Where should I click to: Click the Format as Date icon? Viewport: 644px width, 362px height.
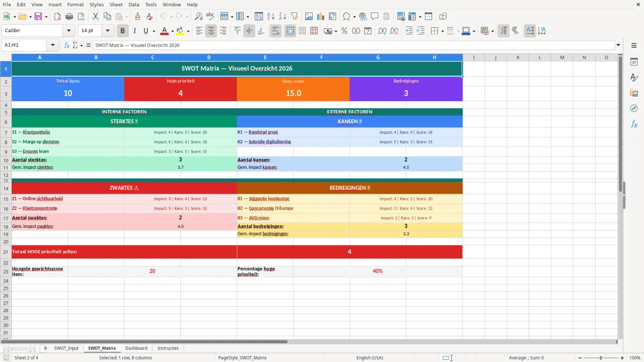point(368,31)
